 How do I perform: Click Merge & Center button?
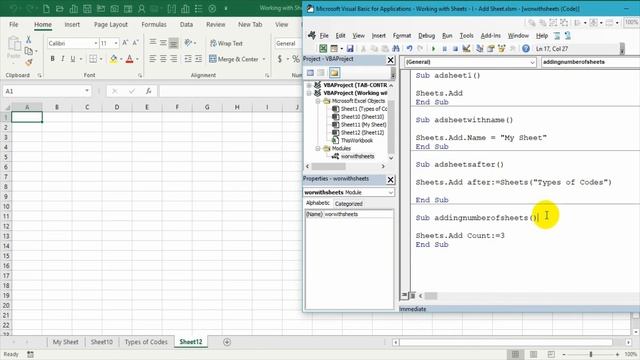pyautogui.click(x=234, y=60)
